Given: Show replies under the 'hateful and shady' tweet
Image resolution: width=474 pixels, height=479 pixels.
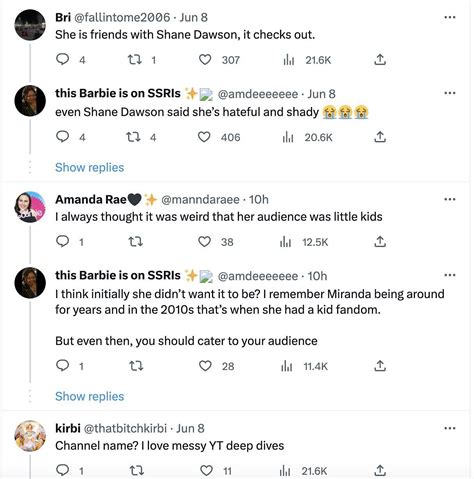Looking at the screenshot, I should pyautogui.click(x=89, y=167).
